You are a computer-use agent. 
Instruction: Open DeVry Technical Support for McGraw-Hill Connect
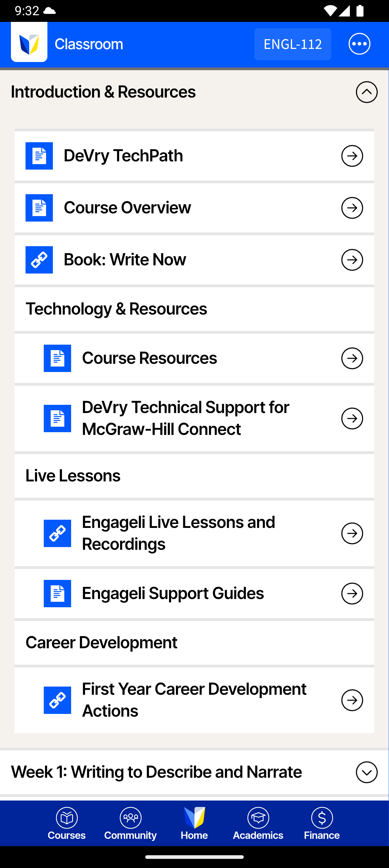[x=186, y=418]
